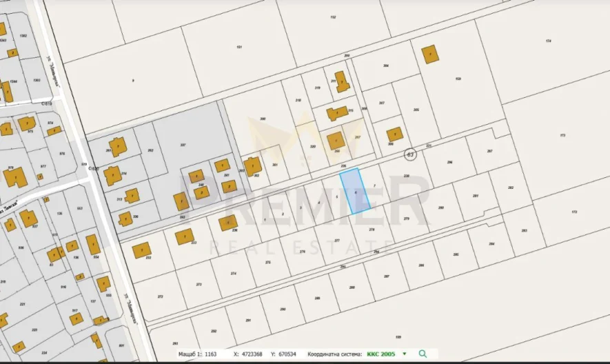Viewport: 610px width, 364px height.
Task: Click the orange building on parcel 236
Action: coord(227,223)
